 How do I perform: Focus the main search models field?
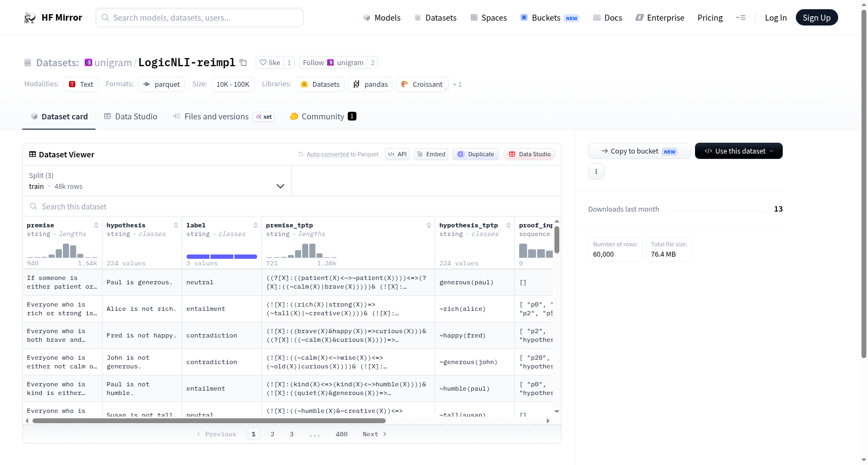pos(200,17)
